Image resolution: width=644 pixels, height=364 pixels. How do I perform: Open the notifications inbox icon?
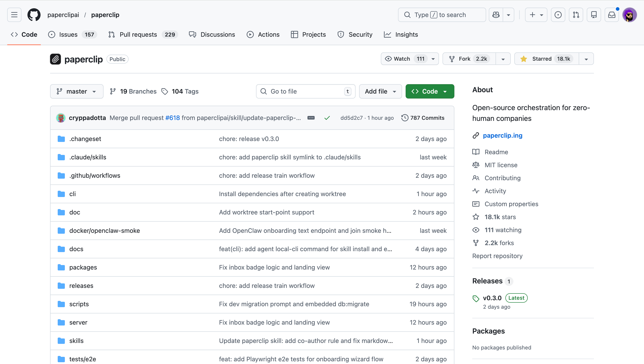pos(612,15)
